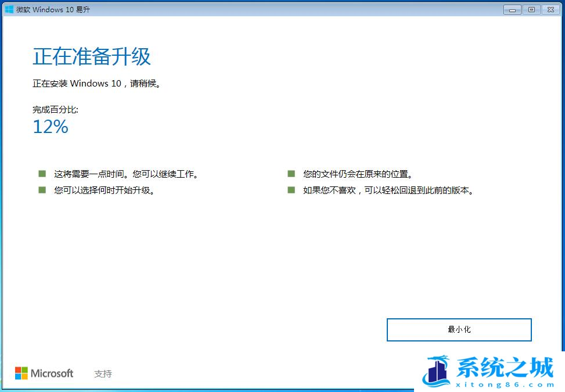Click green bullet beside 您可以选择何时开始升级
This screenshot has width=565, height=392.
coord(42,190)
